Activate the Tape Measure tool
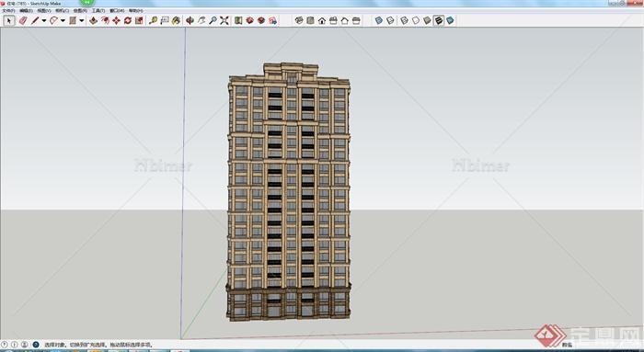Screen dimensions: 644x352 click(x=154, y=20)
